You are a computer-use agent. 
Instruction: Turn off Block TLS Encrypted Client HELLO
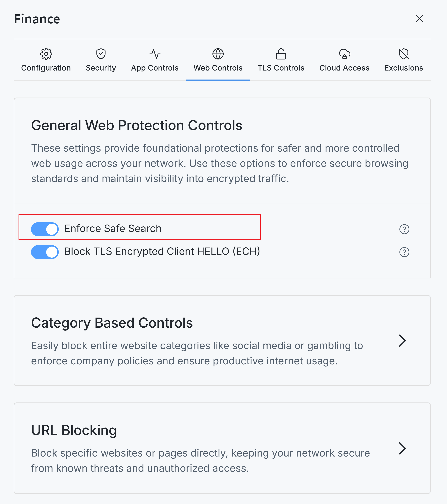[45, 252]
